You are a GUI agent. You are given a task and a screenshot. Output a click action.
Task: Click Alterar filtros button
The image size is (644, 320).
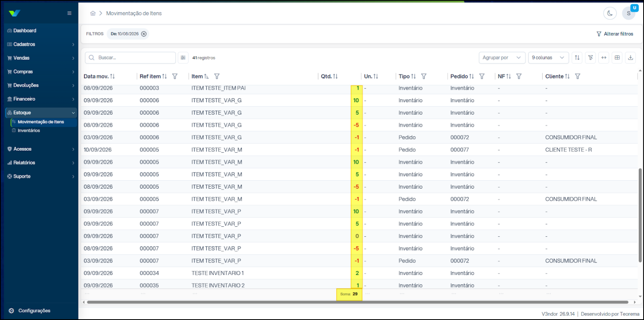(615, 34)
